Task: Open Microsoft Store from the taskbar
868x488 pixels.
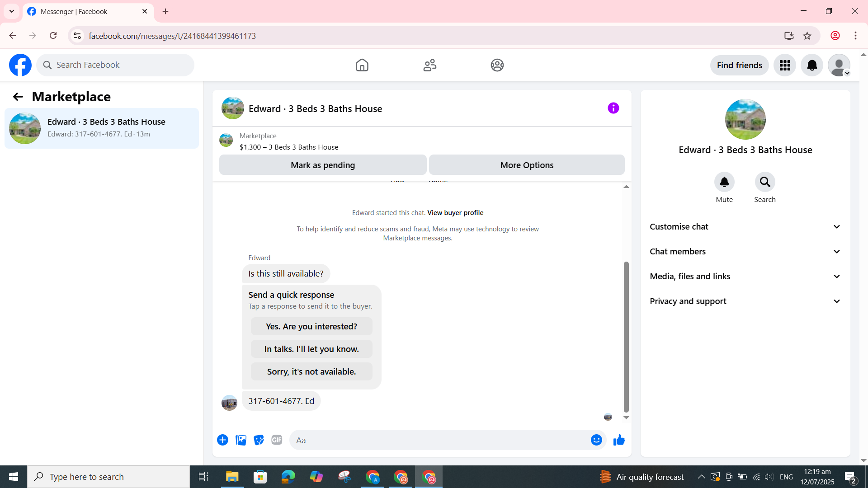Action: click(260, 477)
